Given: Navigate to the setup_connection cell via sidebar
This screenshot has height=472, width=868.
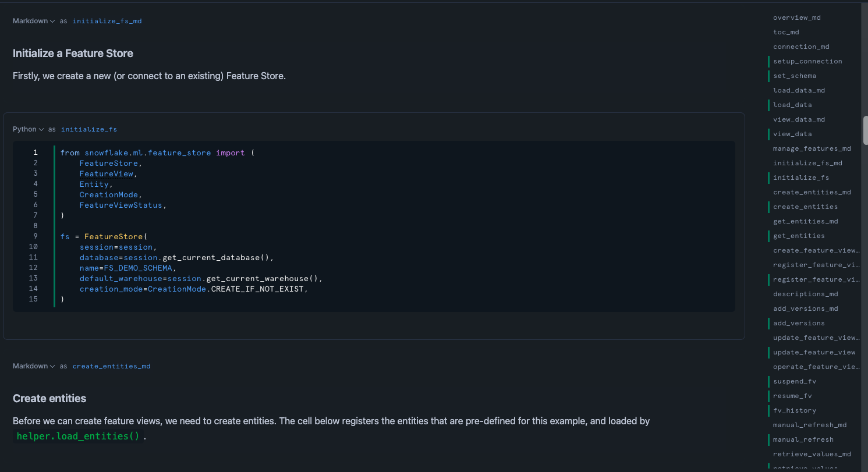Looking at the screenshot, I should coord(807,61).
